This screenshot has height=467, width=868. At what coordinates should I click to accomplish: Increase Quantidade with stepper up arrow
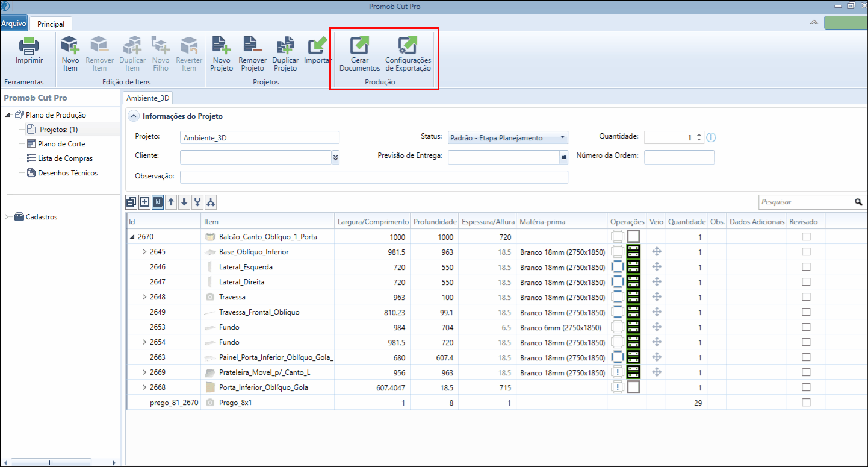(699, 134)
